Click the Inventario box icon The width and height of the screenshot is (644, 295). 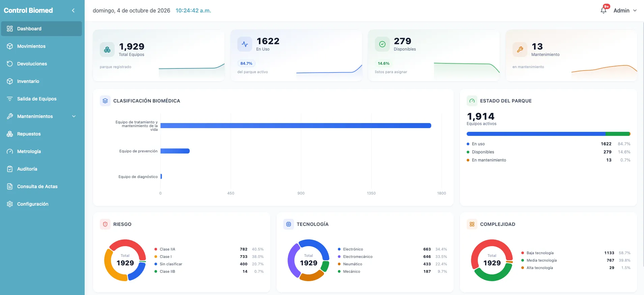click(x=10, y=81)
